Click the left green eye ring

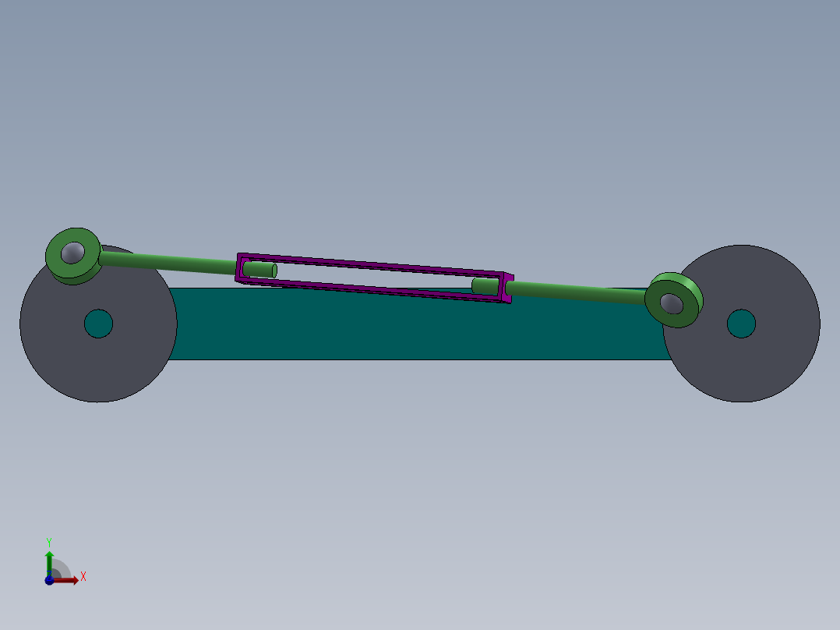[x=73, y=257]
